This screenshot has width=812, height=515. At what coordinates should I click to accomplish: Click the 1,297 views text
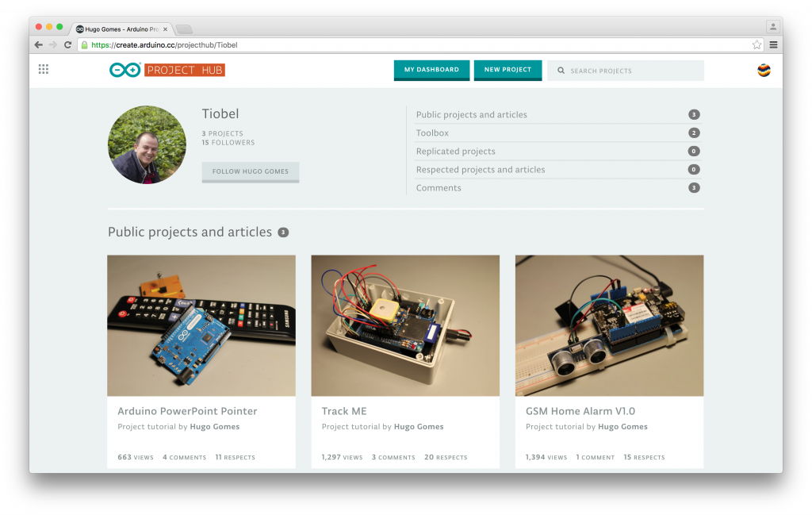343,458
